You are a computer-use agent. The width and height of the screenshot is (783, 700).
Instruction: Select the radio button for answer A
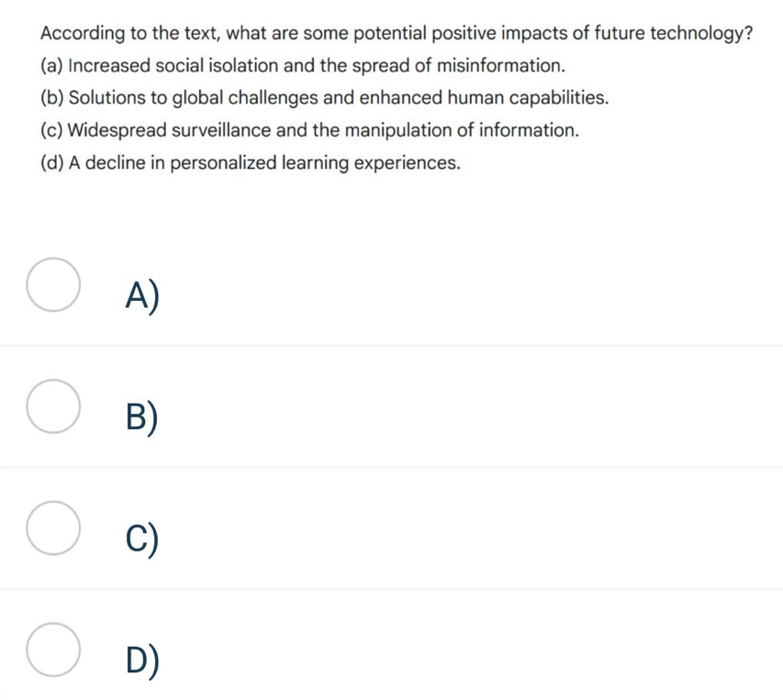pyautogui.click(x=52, y=284)
